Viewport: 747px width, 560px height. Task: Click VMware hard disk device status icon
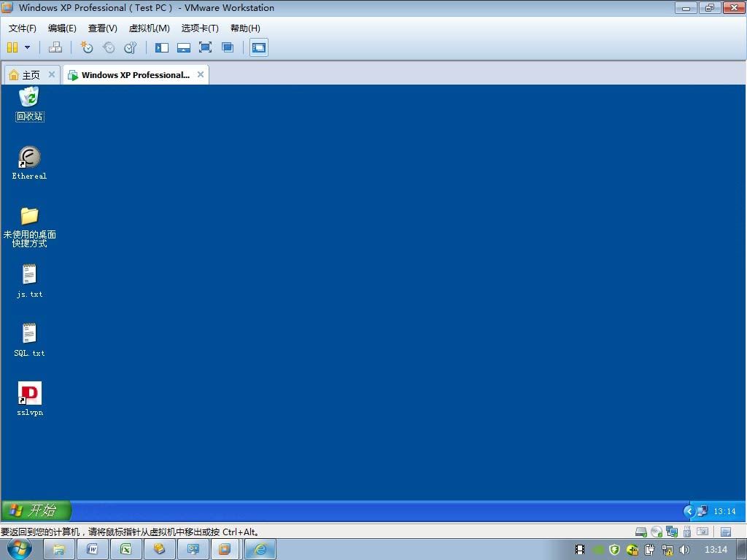click(x=641, y=532)
